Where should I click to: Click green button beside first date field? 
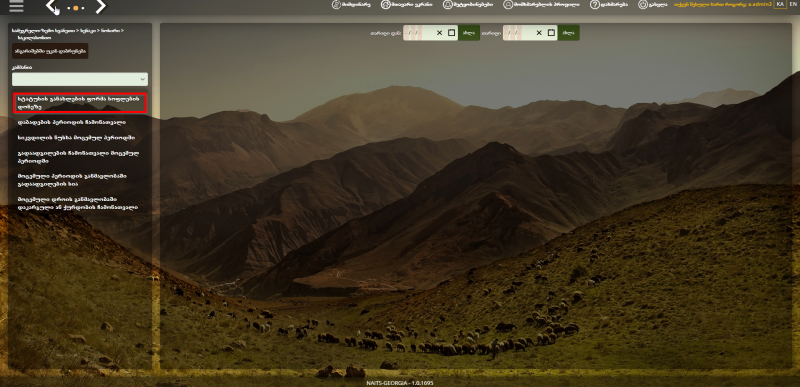(469, 33)
